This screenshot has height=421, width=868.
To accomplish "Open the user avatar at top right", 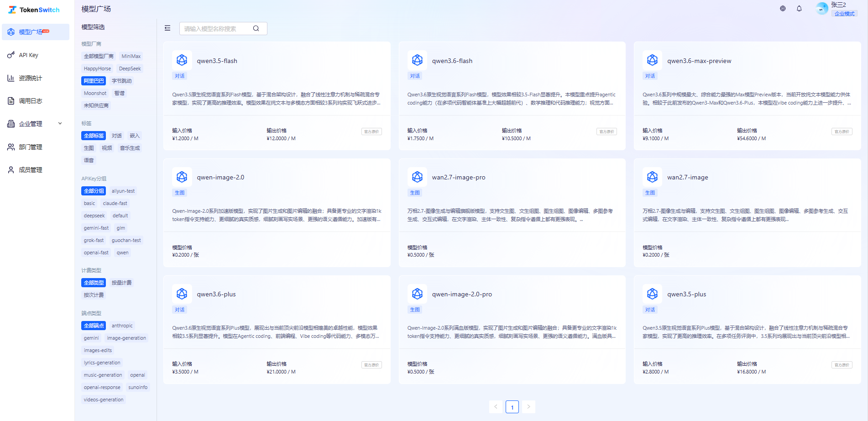I will (x=821, y=8).
